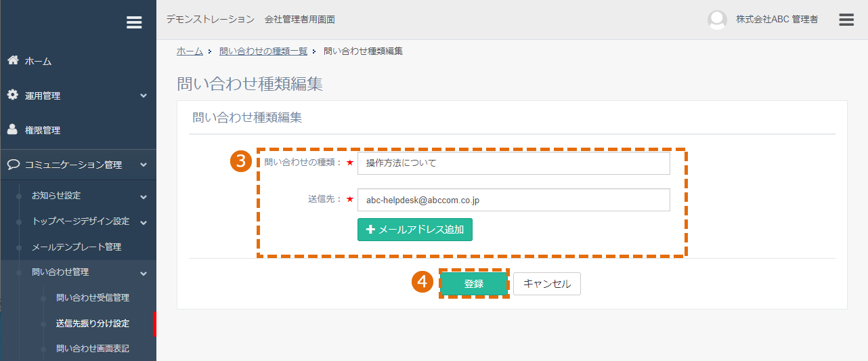Expand the 運用管理 chevron
Viewport: 868px width, 361px height.
144,95
